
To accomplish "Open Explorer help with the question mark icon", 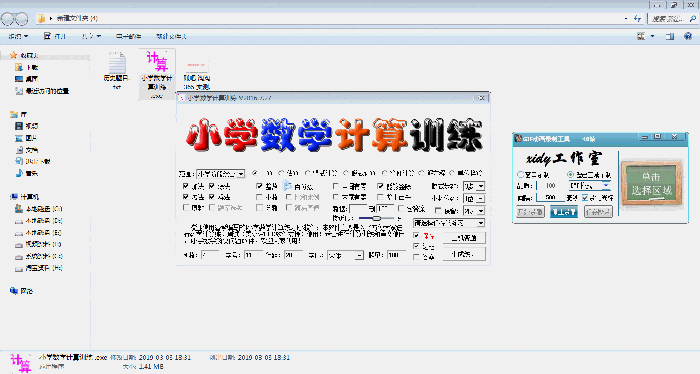I will pos(688,36).
